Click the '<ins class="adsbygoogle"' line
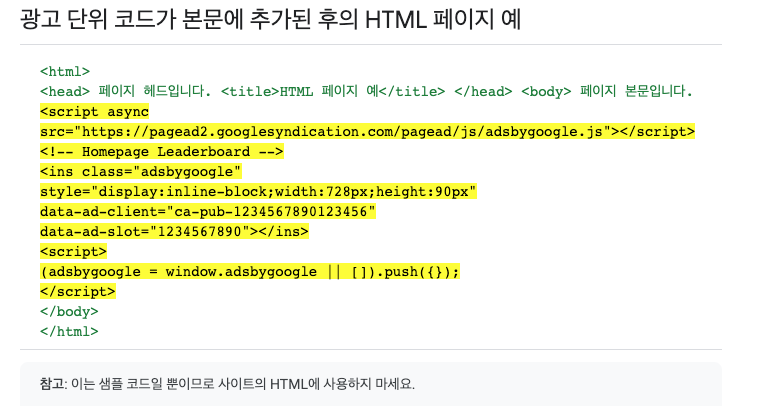Image resolution: width=758 pixels, height=406 pixels. pos(141,172)
